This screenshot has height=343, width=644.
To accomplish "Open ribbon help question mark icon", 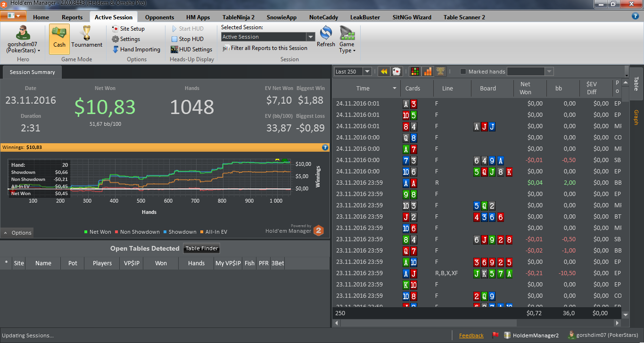I will pyautogui.click(x=636, y=16).
